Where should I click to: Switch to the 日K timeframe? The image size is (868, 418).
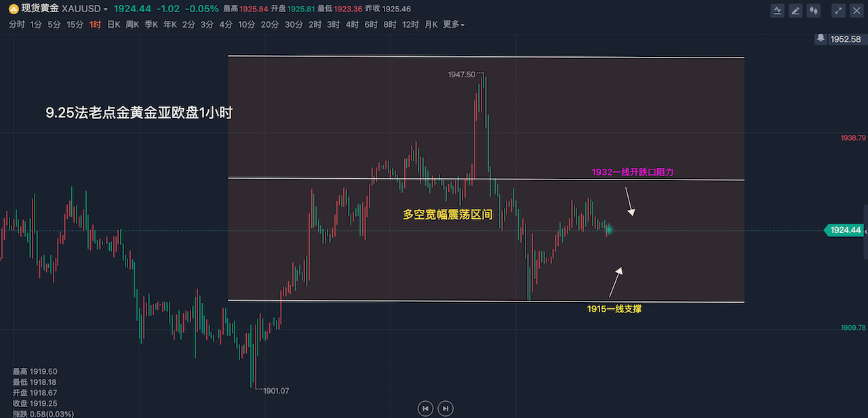(x=114, y=24)
